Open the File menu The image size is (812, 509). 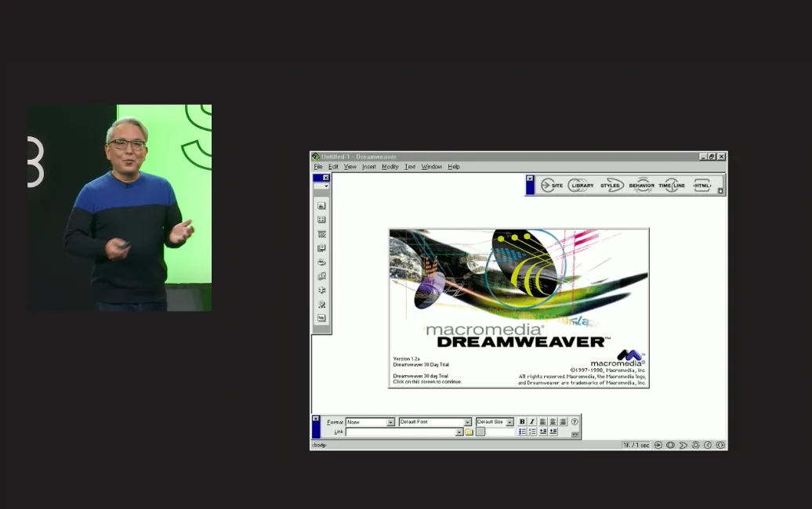318,167
